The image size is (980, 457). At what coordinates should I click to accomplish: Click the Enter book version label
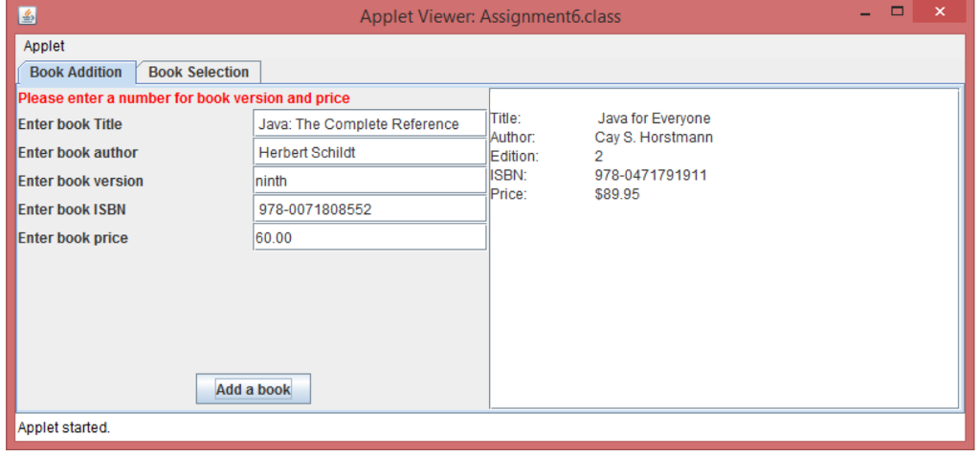[x=80, y=181]
